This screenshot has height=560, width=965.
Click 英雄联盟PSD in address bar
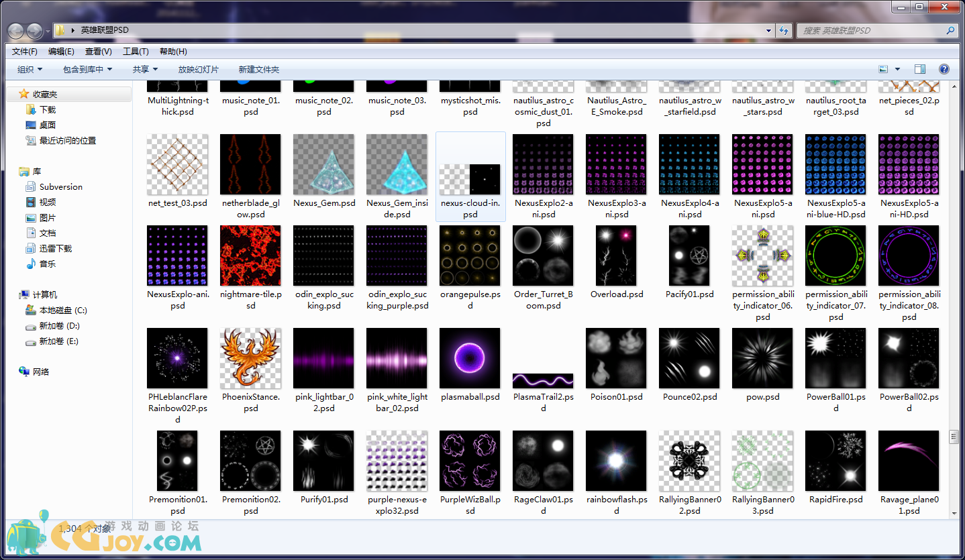click(105, 30)
